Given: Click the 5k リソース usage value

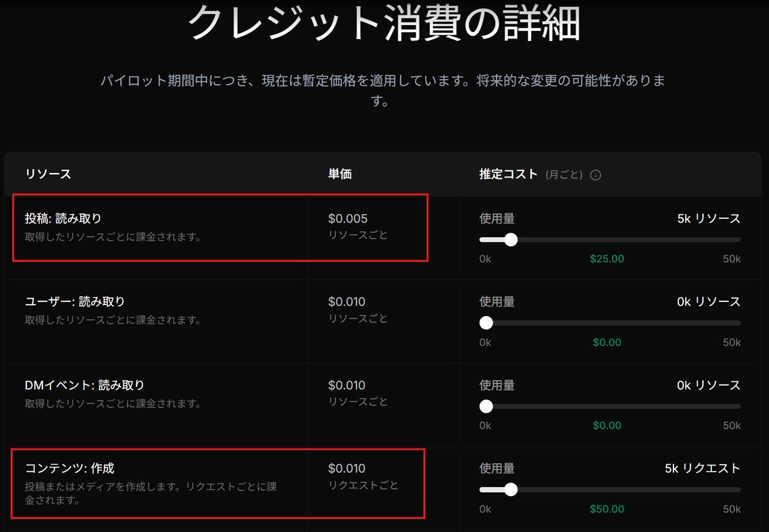Looking at the screenshot, I should (x=709, y=218).
